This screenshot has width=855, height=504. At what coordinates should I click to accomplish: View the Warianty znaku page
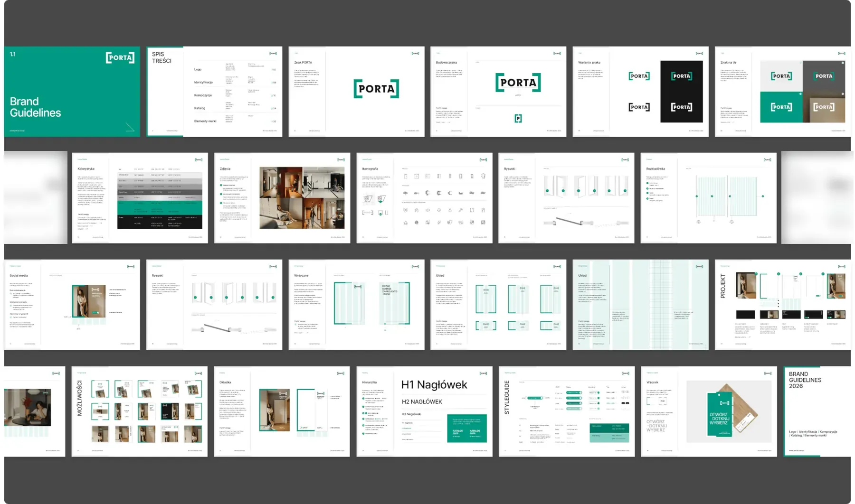point(640,92)
